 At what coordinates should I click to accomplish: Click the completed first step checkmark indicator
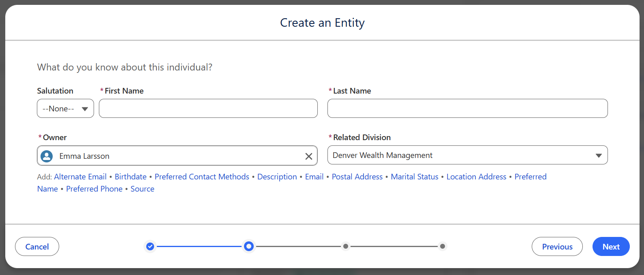click(x=150, y=246)
